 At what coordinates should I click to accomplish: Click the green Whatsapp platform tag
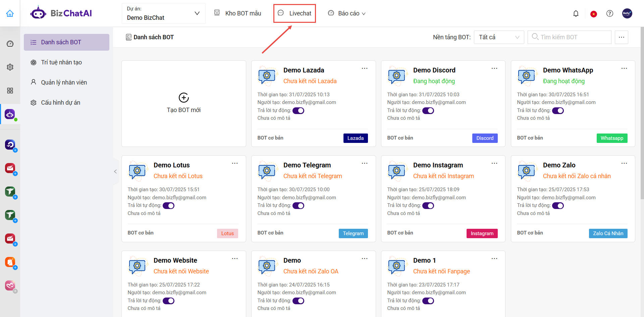point(611,138)
